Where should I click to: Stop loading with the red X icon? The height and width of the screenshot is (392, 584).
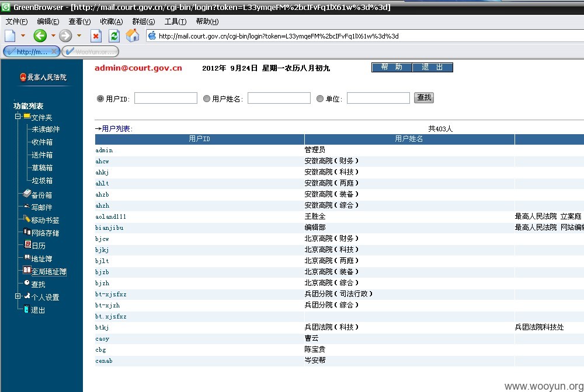[96, 36]
